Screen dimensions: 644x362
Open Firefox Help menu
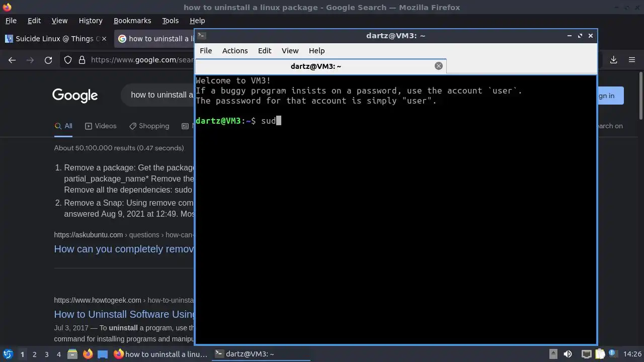coord(197,21)
